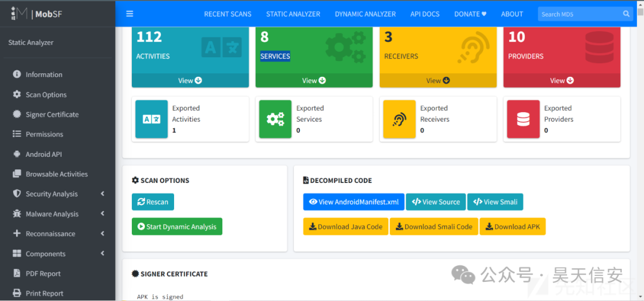The image size is (644, 301).
Task: Open View under the Providers card
Action: (562, 80)
